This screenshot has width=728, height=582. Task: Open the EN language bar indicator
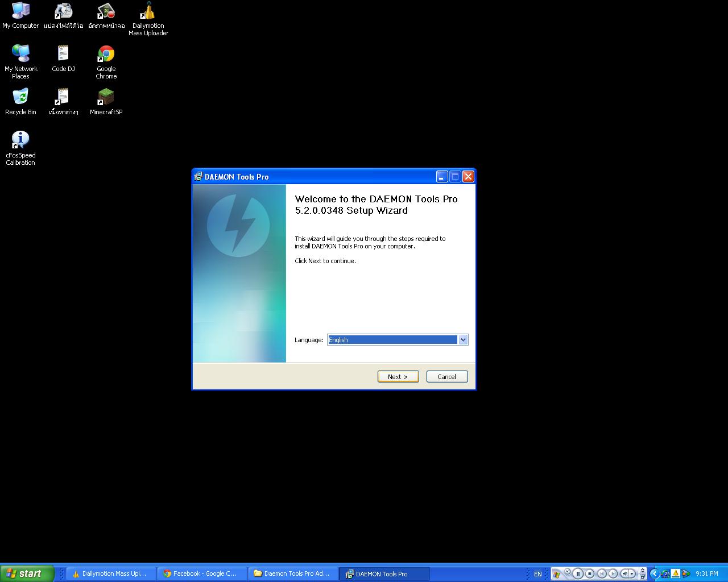(537, 574)
